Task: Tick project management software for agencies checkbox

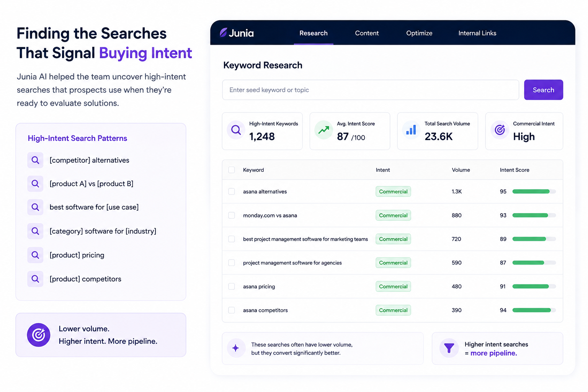Action: (x=232, y=263)
